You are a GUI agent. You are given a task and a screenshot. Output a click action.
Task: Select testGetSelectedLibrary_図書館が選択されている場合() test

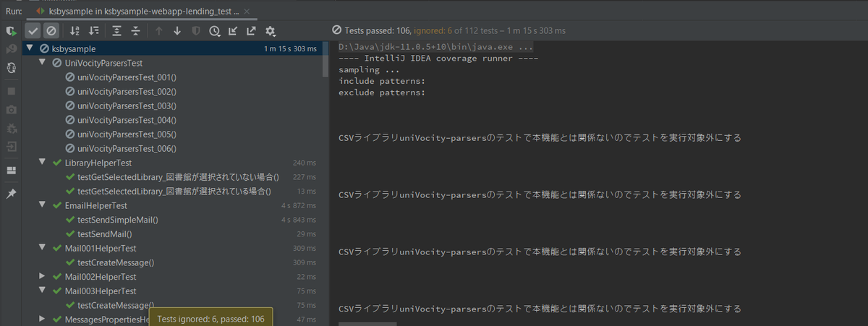[174, 191]
